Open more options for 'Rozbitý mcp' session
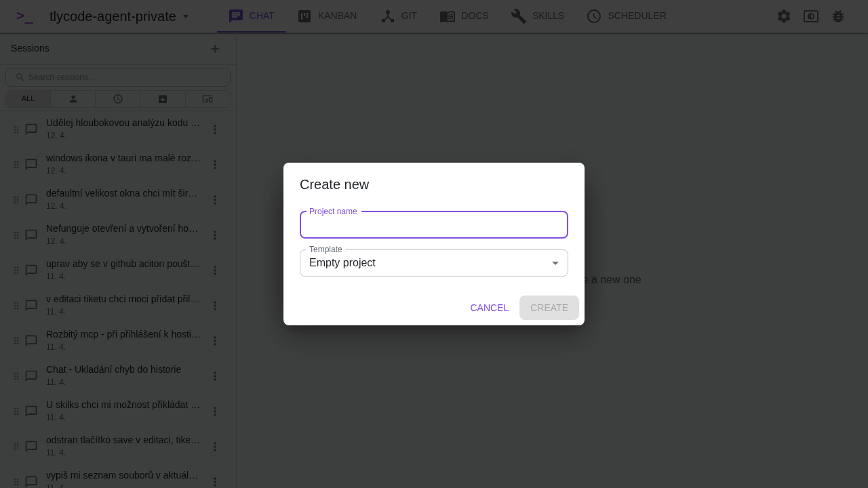 click(x=215, y=341)
